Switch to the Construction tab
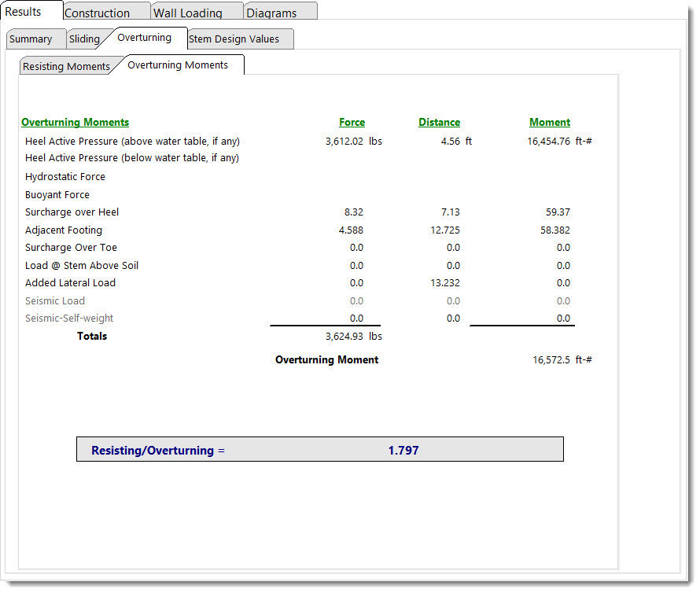This screenshot has width=700, height=593. tap(97, 13)
